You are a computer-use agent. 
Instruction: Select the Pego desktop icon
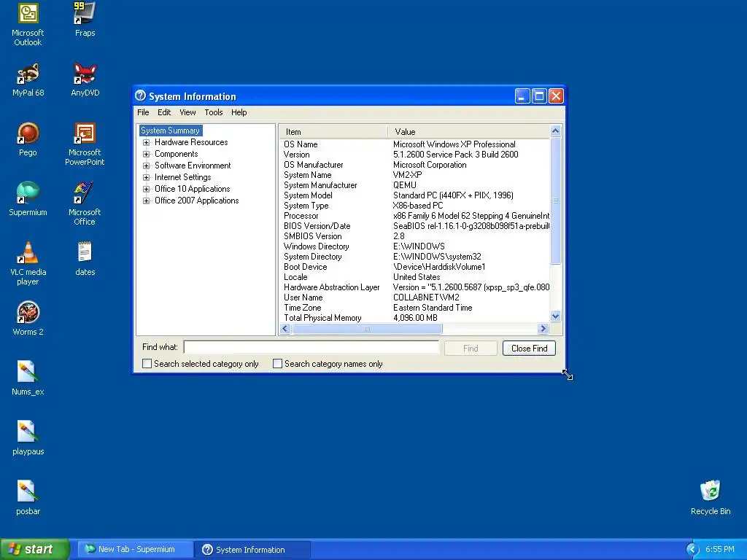pyautogui.click(x=28, y=139)
